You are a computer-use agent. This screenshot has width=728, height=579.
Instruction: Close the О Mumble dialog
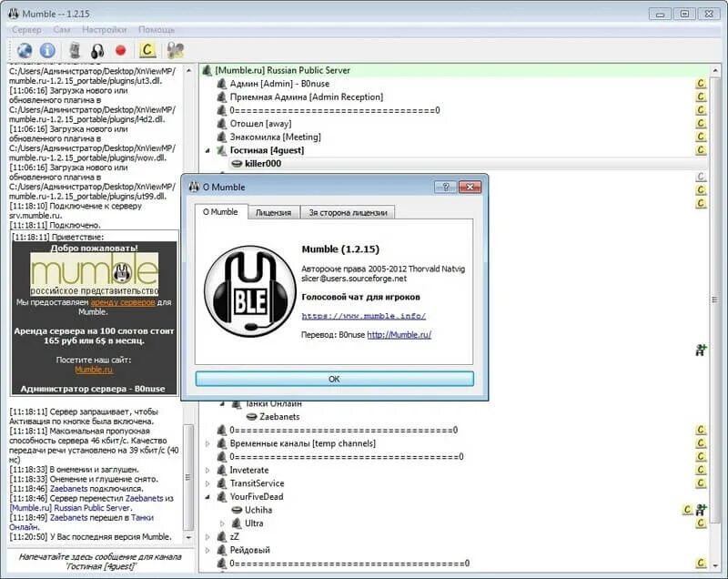coord(470,187)
